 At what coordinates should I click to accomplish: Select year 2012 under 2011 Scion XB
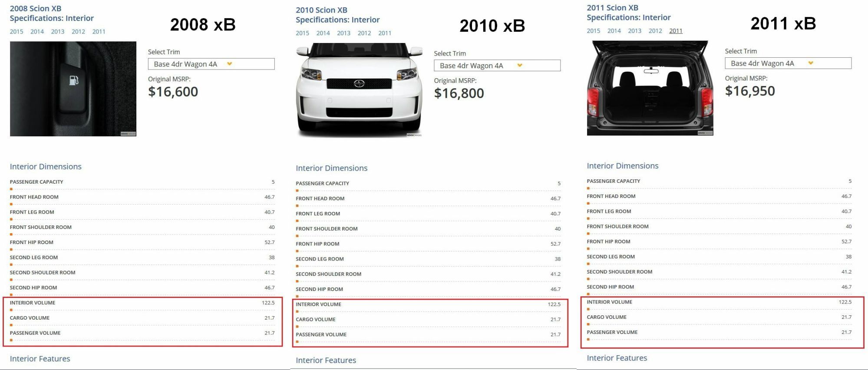click(655, 31)
